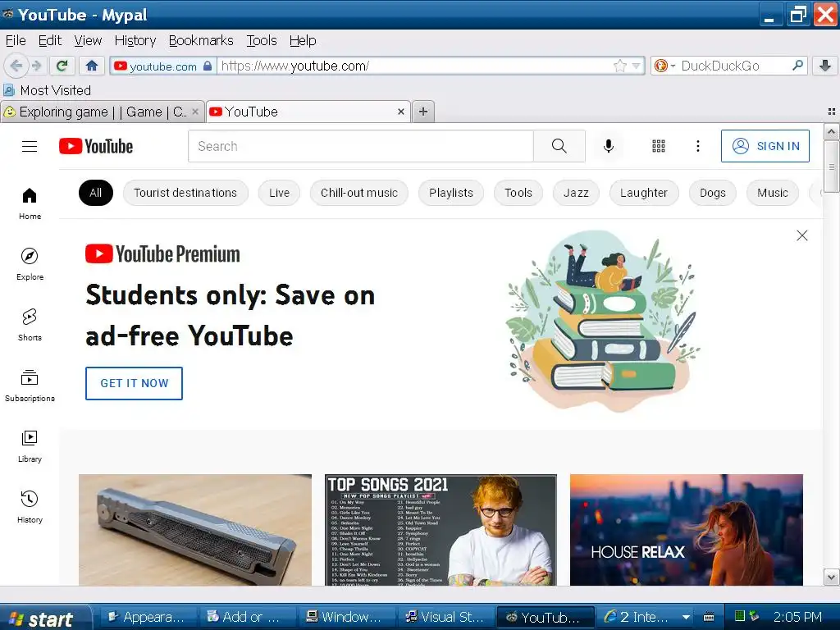Screen dimensions: 840x630
Task: Open the knife video thumbnail
Action: (x=195, y=530)
